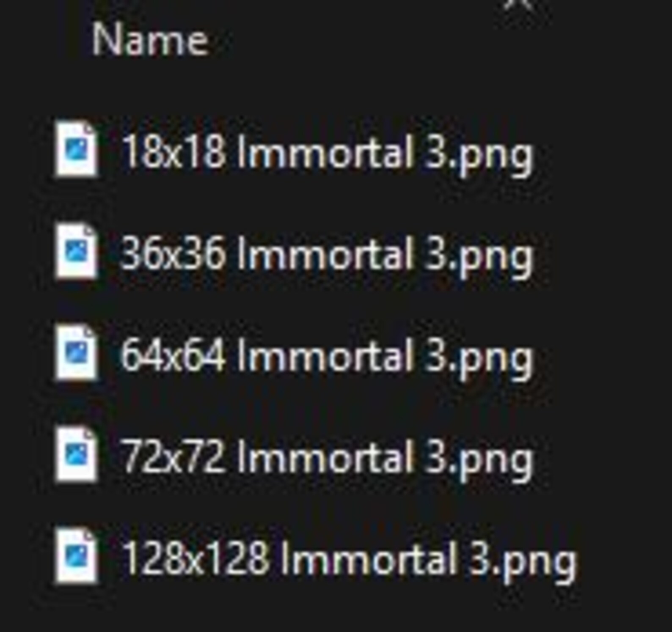Screen dimensions: 672x632
Task: Click the 18x18 Immortal 3.png file icon
Action: pyautogui.click(x=76, y=148)
